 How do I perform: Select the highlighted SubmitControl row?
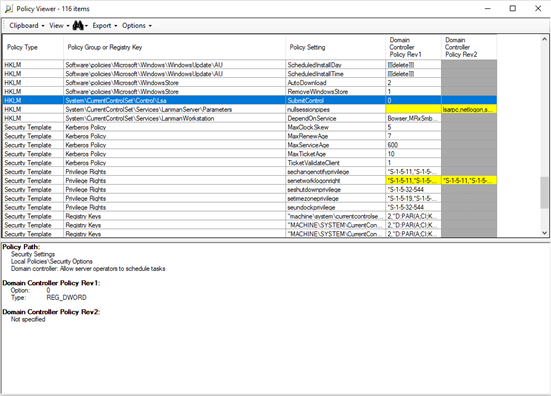249,100
